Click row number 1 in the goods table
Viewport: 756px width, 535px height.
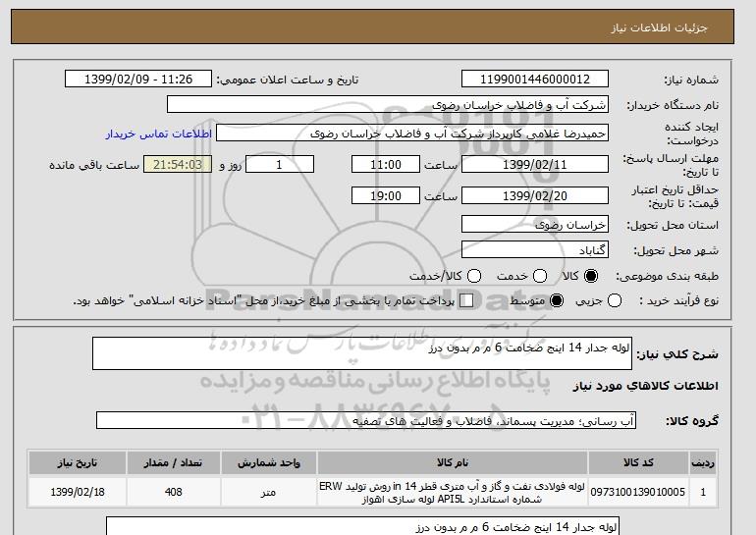click(703, 492)
